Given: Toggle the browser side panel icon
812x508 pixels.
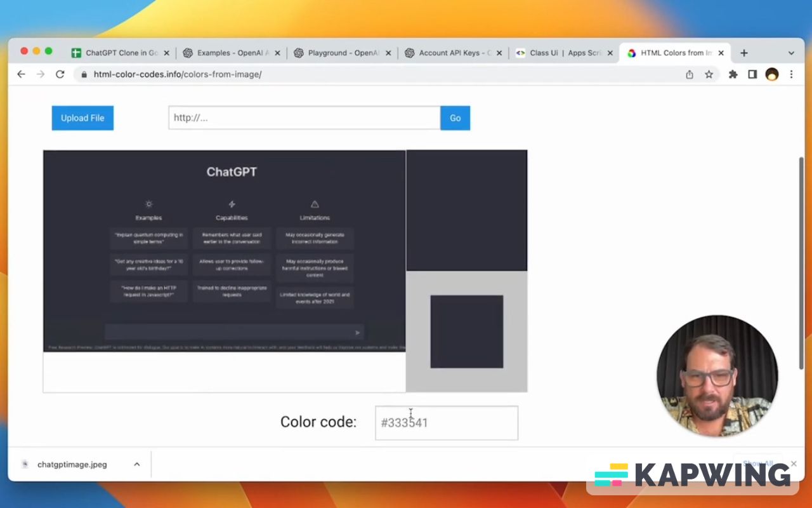Looking at the screenshot, I should point(752,74).
